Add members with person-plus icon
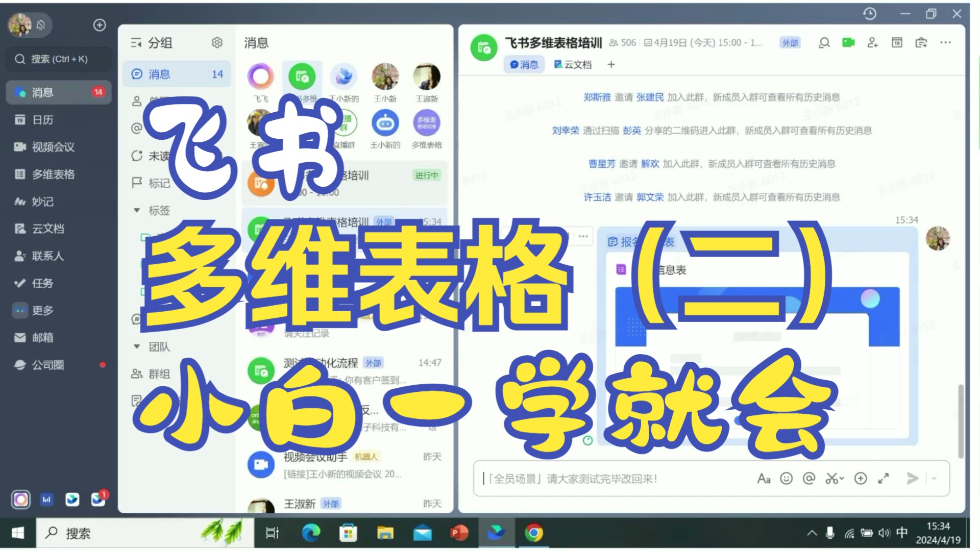This screenshot has width=980, height=551. 872,43
